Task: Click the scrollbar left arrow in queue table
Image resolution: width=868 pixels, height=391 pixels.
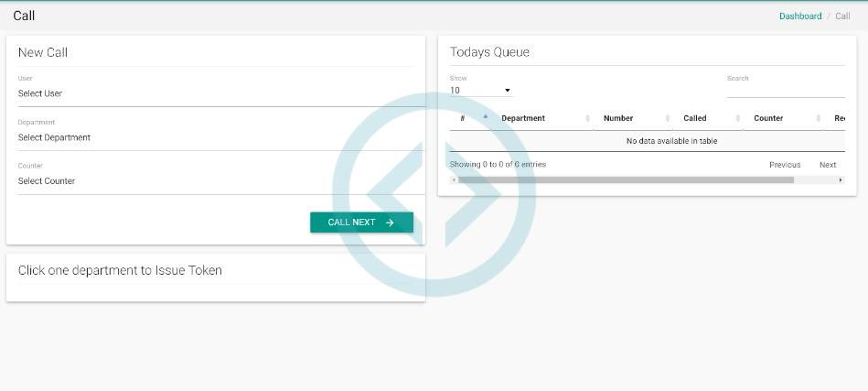Action: [x=454, y=180]
